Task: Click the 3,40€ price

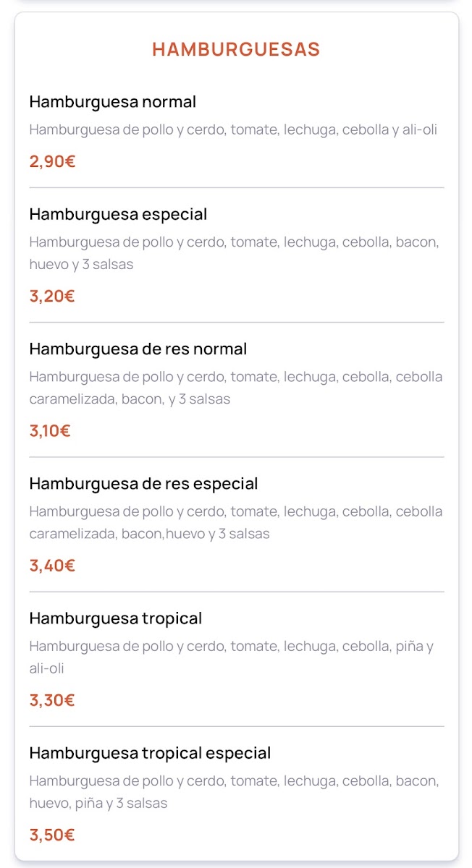Action: [52, 566]
